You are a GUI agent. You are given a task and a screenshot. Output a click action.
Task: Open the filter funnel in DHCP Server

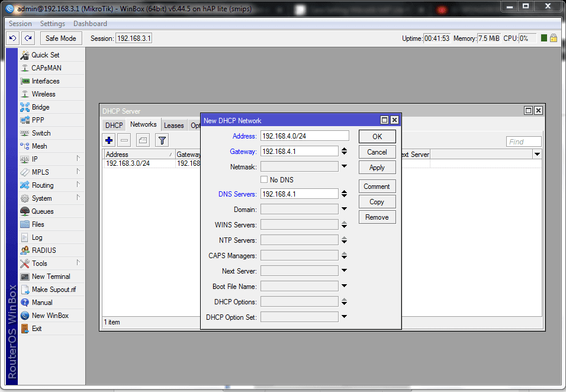(x=162, y=140)
